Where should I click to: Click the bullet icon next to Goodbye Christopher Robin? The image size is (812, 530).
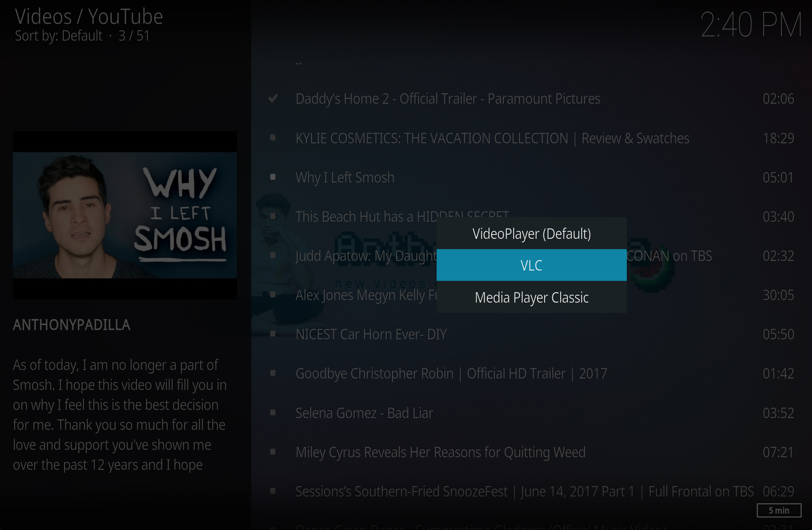(x=274, y=373)
